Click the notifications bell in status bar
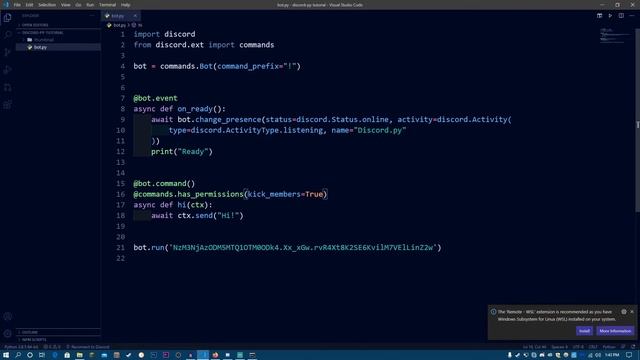Screen dimensions: 640x360 633,347
